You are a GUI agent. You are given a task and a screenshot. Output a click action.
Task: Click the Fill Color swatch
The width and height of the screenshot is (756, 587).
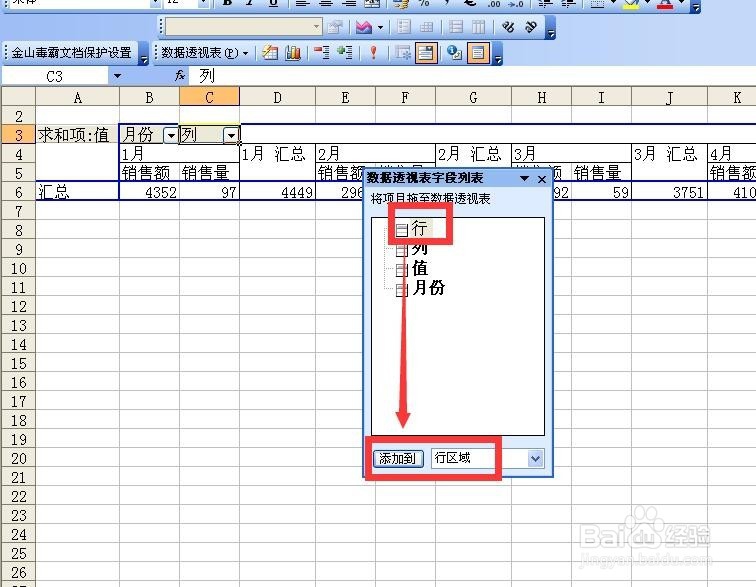click(632, 3)
